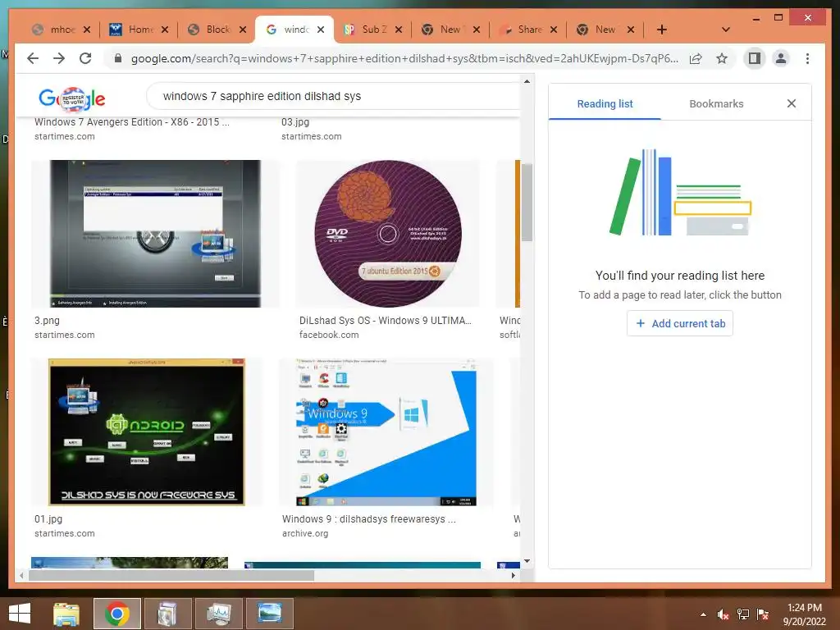
Task: Close the Home tab
Action: [x=165, y=30]
